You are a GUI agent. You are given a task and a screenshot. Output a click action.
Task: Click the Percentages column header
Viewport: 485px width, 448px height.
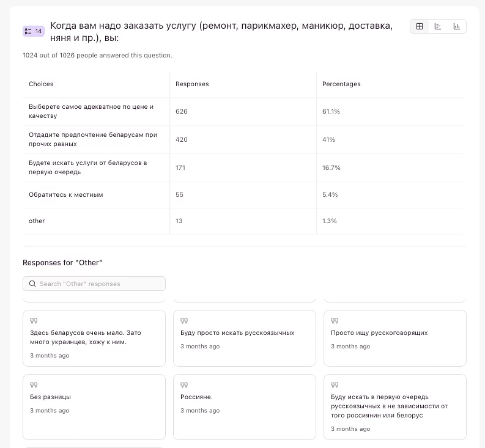pyautogui.click(x=341, y=84)
